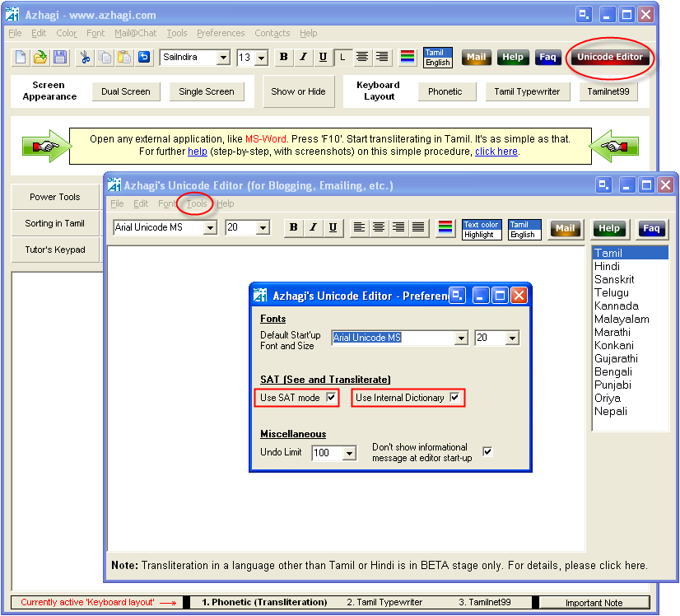This screenshot has height=616, width=680.
Task: Toggle the Use SAT mode checkbox
Action: click(331, 398)
